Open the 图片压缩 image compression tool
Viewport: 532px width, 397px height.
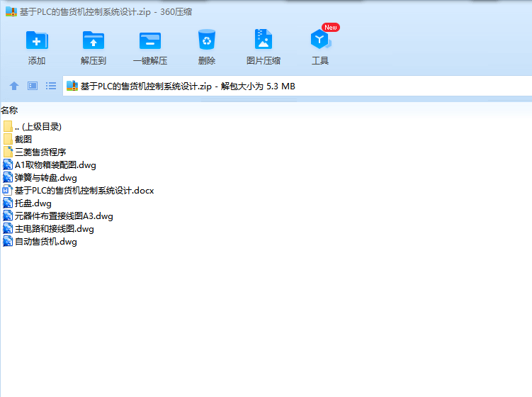(264, 40)
